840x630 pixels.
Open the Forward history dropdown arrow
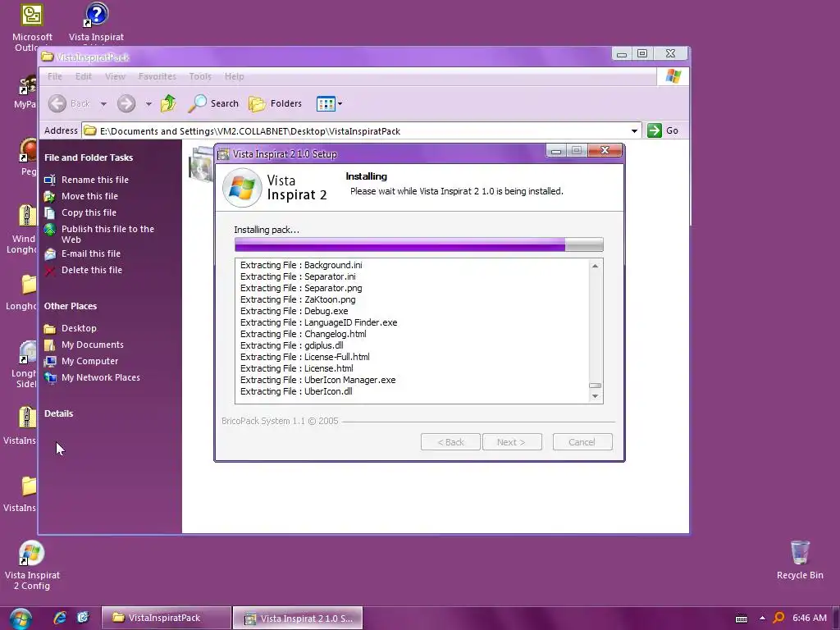(x=148, y=104)
